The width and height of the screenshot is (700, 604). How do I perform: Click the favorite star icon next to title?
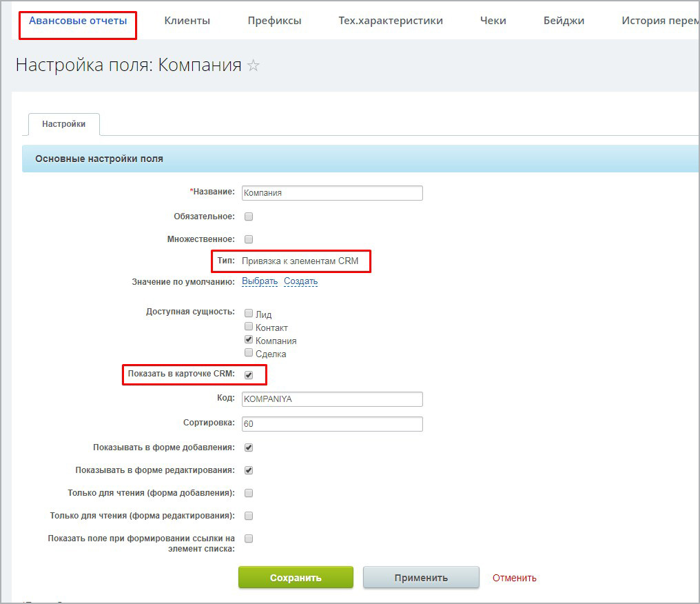(x=254, y=66)
